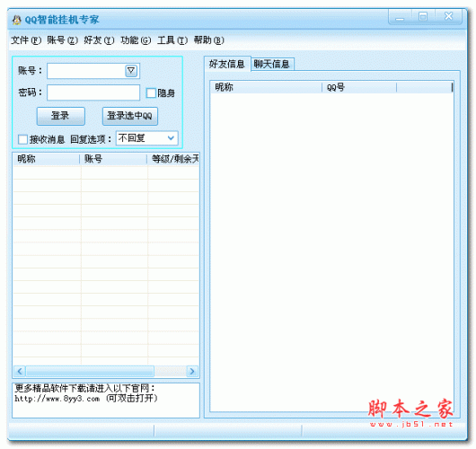Enable the 隐身 checkbox
Image resolution: width=476 pixels, height=449 pixels.
(x=151, y=92)
